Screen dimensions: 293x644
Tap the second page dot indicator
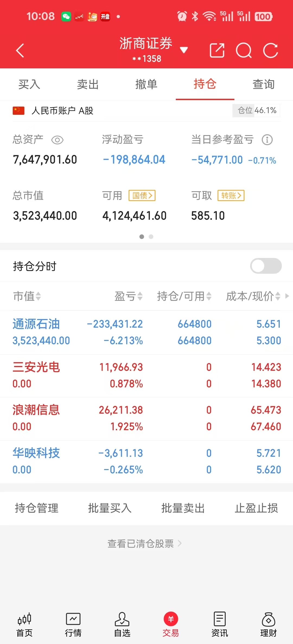point(151,237)
